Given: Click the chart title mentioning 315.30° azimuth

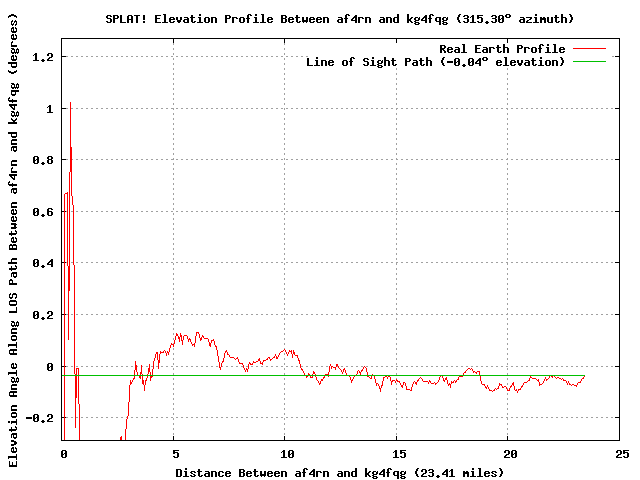Looking at the screenshot, I should click(340, 19).
